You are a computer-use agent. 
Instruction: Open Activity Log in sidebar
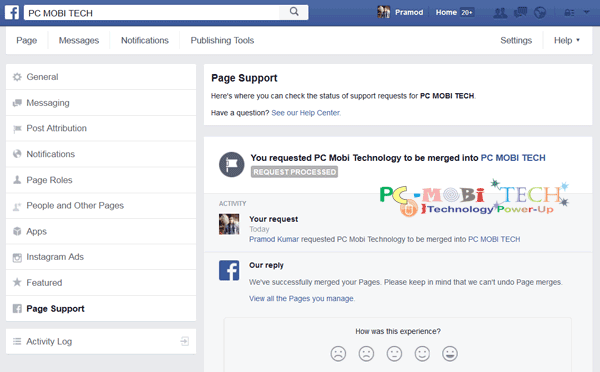[x=101, y=341]
